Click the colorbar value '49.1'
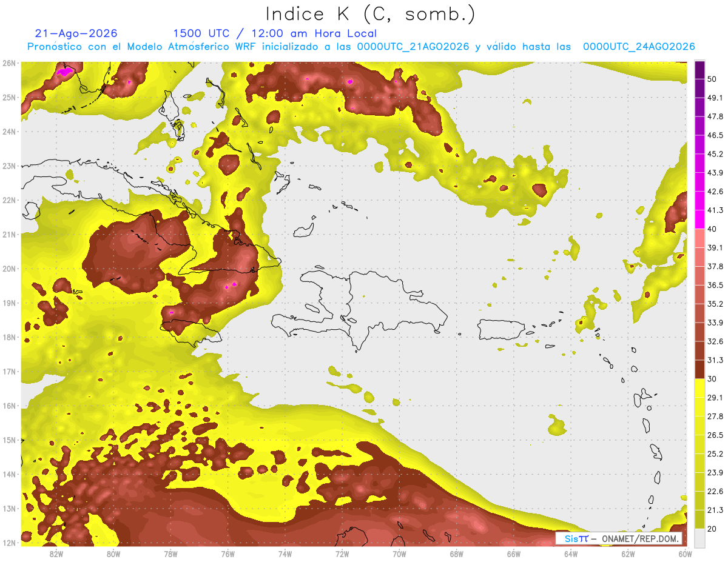Image resolution: width=728 pixels, height=562 pixels. coord(716,98)
